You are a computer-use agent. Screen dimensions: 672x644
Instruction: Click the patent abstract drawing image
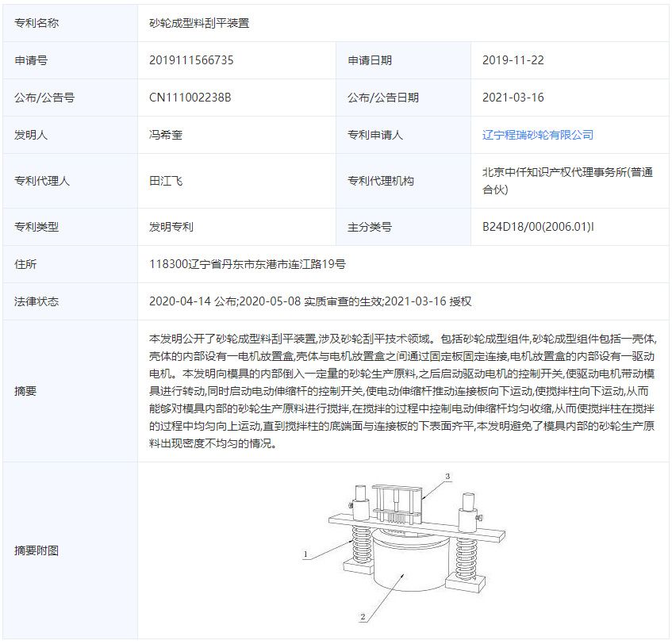pos(404,547)
